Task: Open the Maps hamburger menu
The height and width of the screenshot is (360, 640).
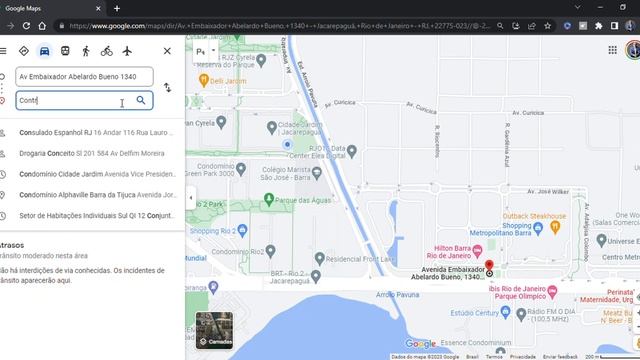Action: [3, 51]
